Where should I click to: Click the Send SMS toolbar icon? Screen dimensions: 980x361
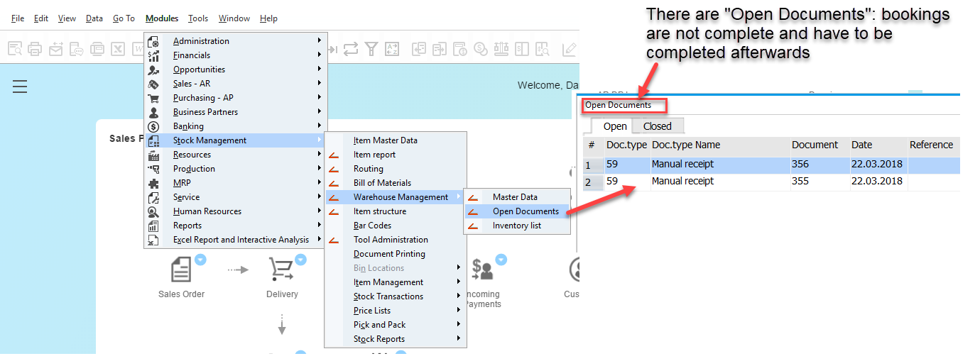(77, 49)
